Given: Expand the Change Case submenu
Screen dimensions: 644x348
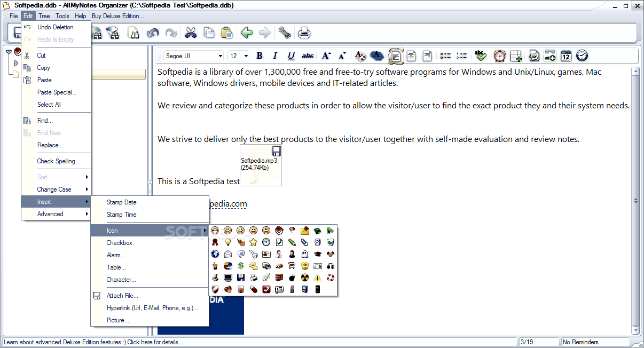Looking at the screenshot, I should point(56,189).
